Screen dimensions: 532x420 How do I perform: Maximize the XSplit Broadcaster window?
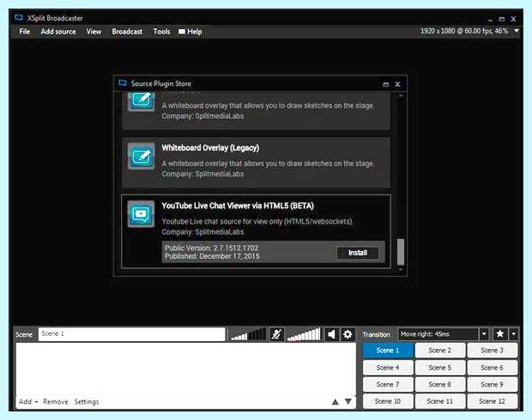click(x=502, y=19)
